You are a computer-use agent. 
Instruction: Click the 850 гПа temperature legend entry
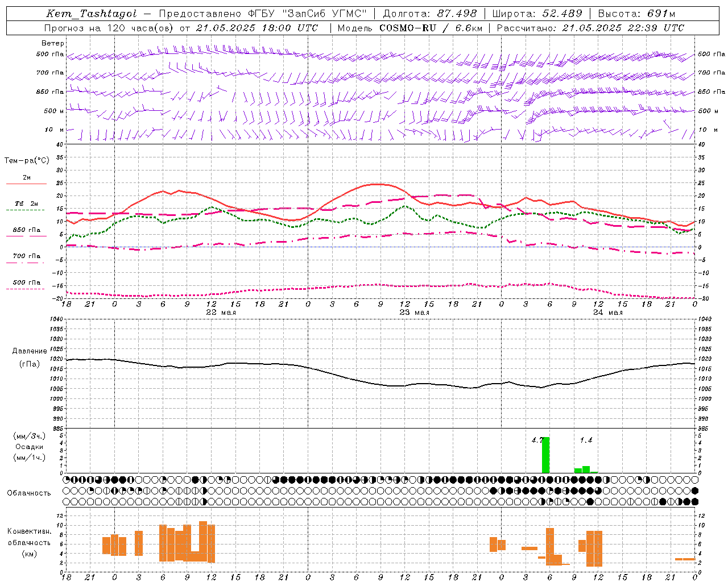coord(27,230)
